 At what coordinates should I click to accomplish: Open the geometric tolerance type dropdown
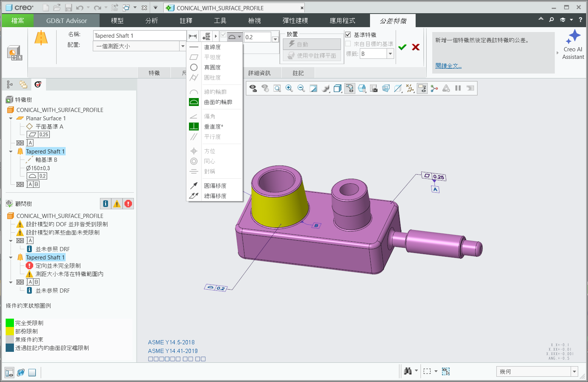[x=235, y=37]
